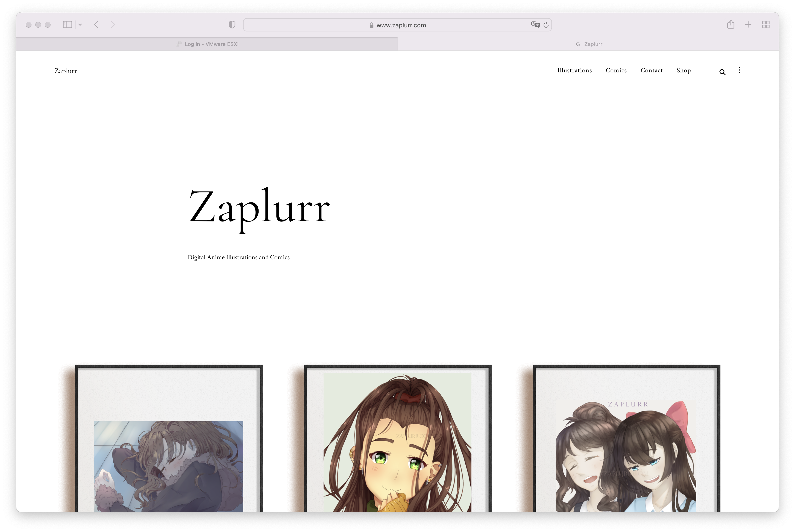This screenshot has width=795, height=532.
Task: Open the three-dot more menu
Action: (x=739, y=70)
